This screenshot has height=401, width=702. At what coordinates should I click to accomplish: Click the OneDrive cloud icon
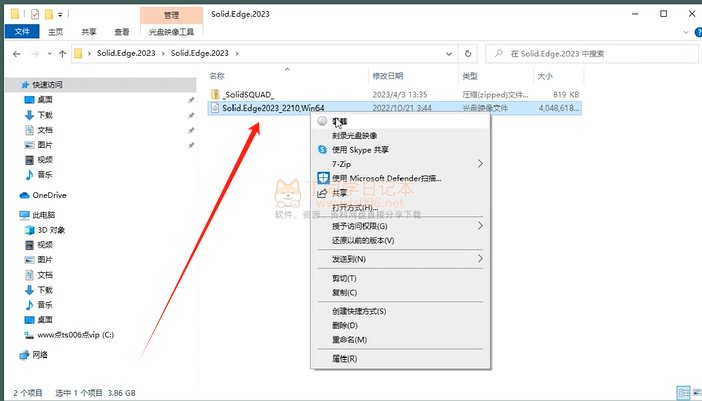[x=24, y=195]
